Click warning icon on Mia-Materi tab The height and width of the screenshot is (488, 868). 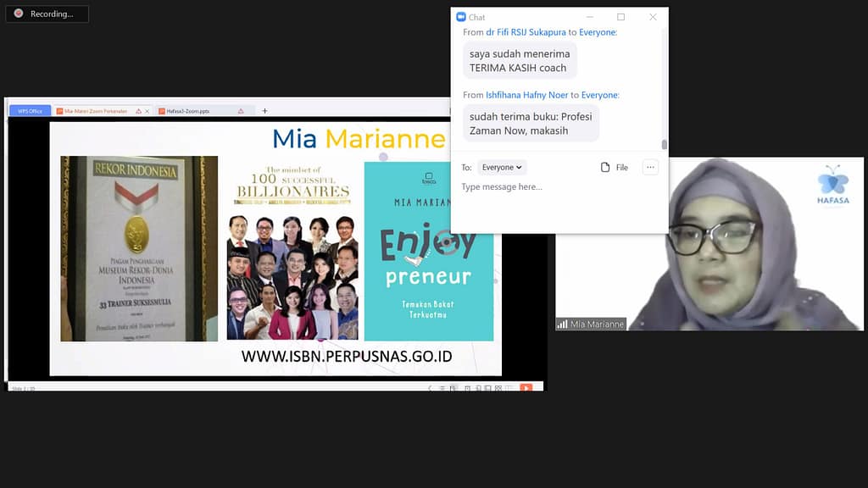click(138, 111)
